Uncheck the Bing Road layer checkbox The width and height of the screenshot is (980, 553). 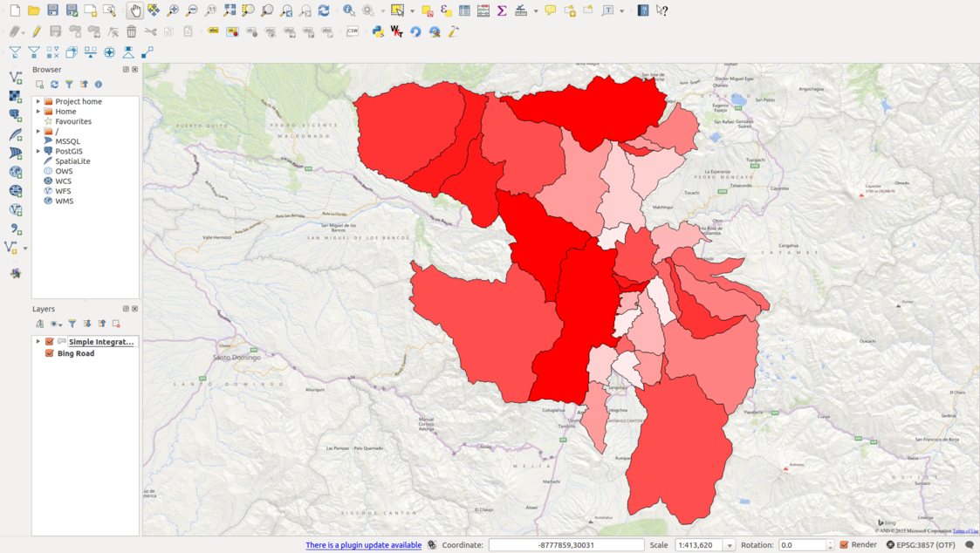click(50, 353)
